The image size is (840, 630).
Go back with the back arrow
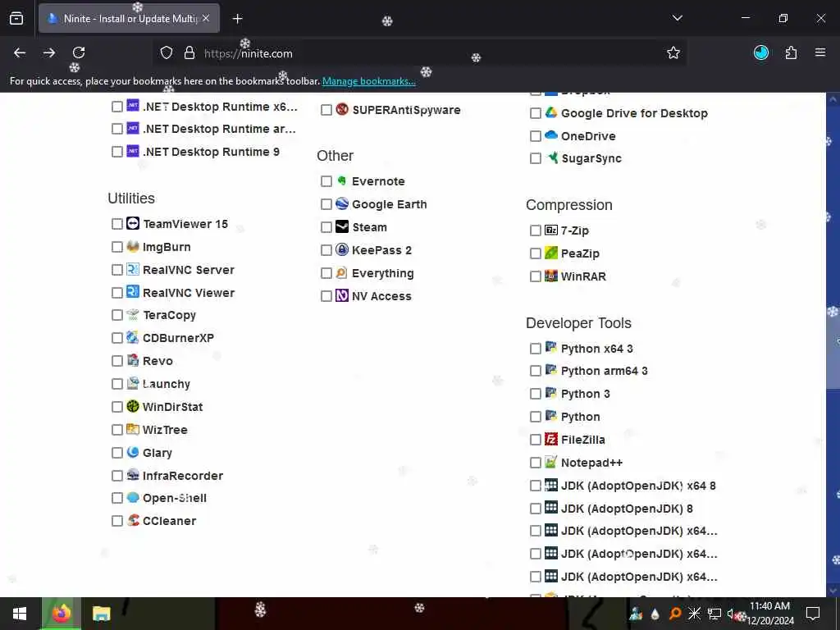coord(20,52)
